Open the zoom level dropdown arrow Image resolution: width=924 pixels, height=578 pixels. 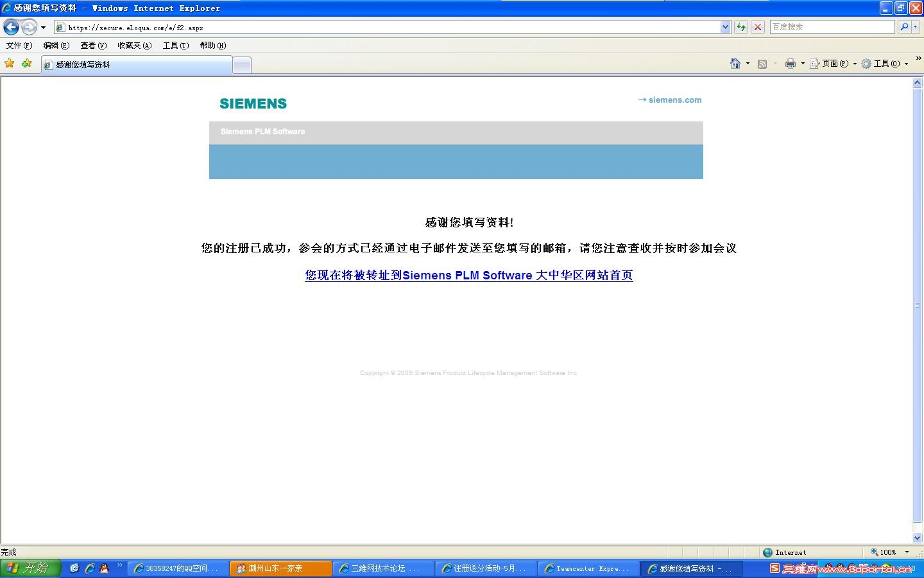(907, 552)
